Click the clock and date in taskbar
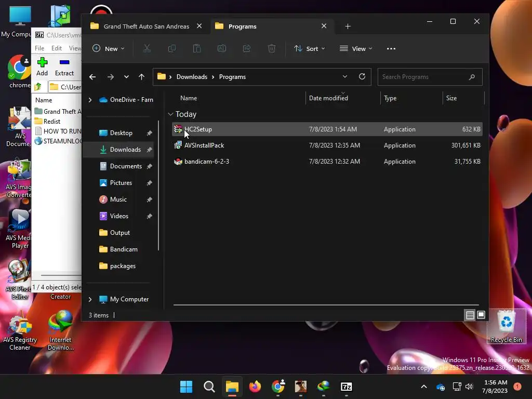The image size is (532, 399). (495, 387)
